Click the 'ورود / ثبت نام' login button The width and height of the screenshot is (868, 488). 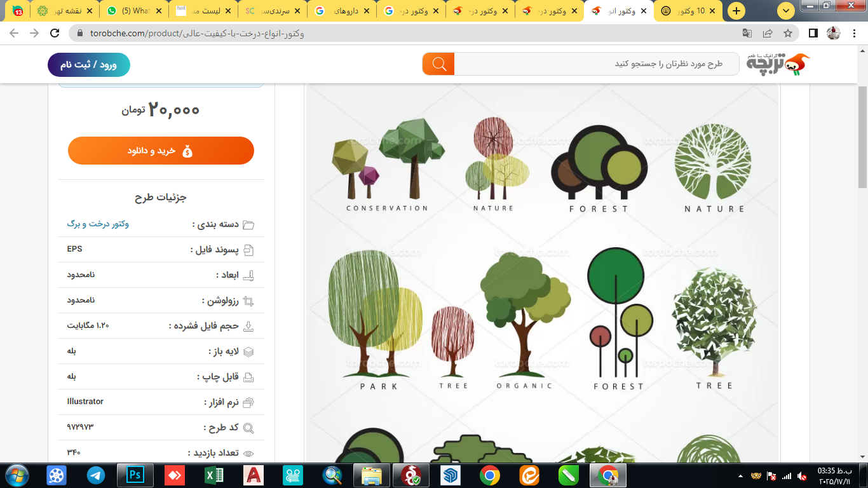tap(89, 65)
